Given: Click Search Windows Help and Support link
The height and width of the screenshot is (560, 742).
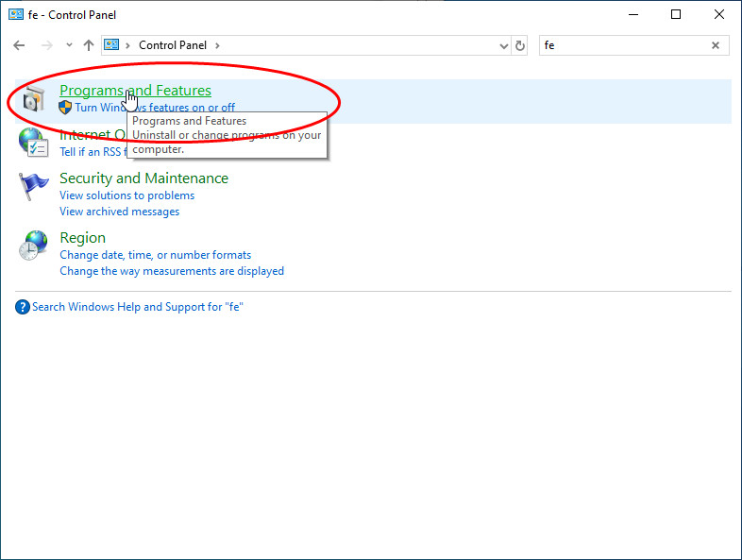Looking at the screenshot, I should 137,307.
